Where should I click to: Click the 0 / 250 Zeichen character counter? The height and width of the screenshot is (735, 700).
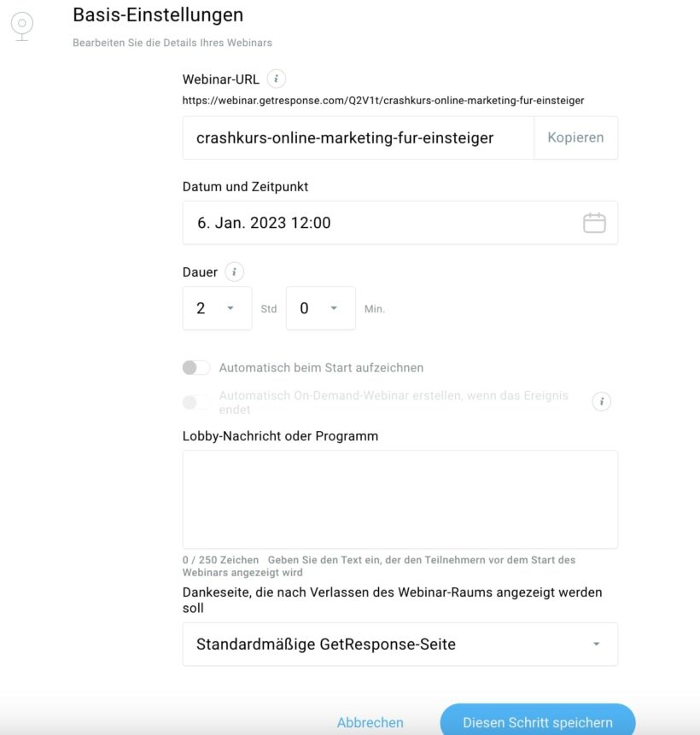coord(220,560)
